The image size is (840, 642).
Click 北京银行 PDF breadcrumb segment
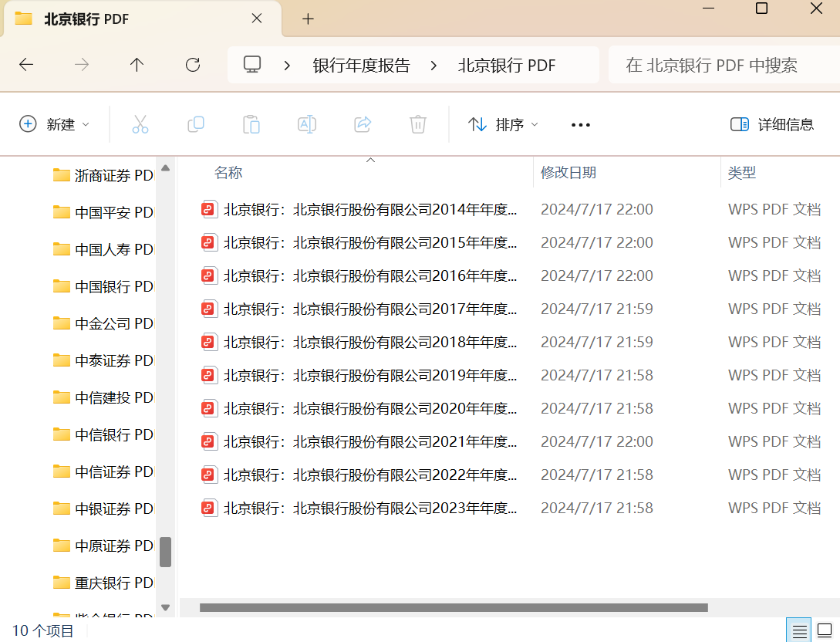point(506,66)
